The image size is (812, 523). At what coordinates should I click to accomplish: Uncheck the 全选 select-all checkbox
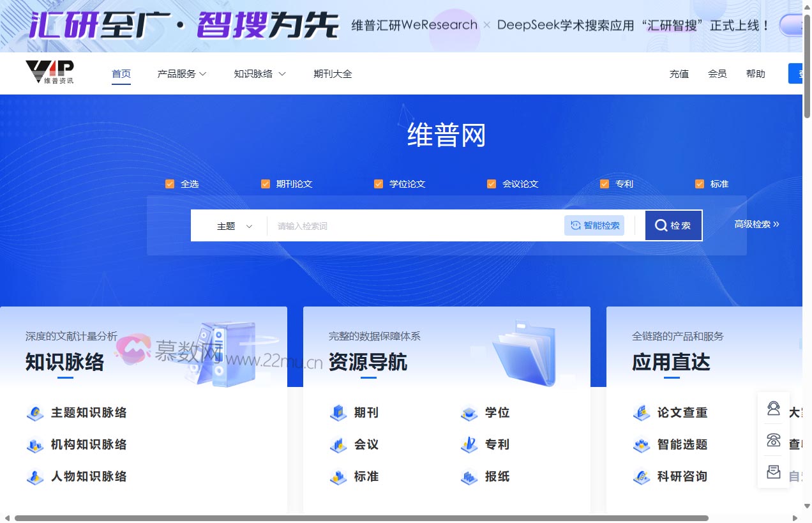(x=170, y=183)
